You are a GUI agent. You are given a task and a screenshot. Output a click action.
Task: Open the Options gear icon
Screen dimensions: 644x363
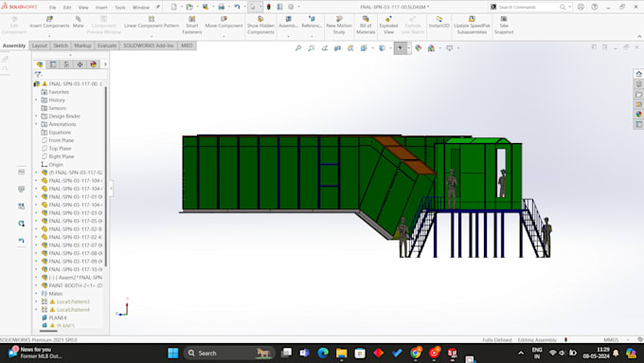tap(291, 7)
